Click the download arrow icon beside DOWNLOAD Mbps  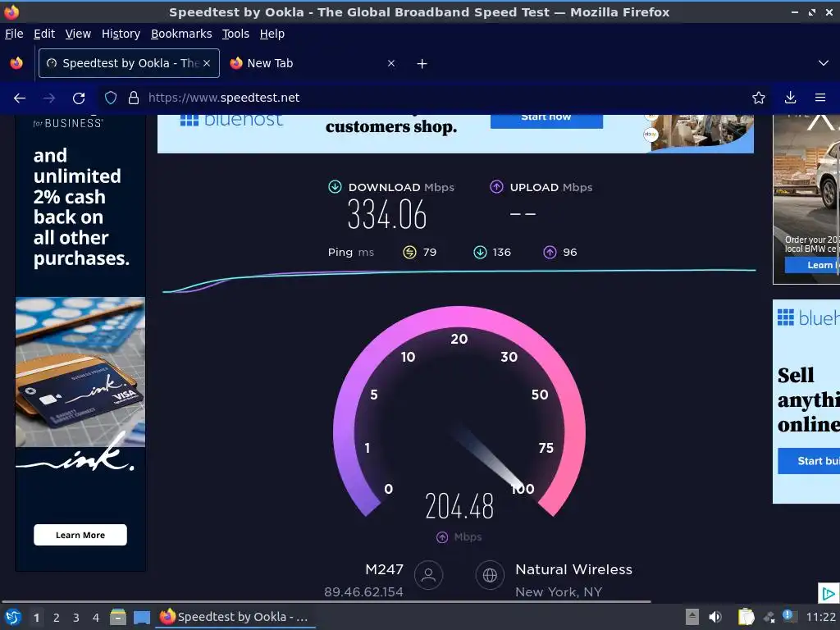335,187
